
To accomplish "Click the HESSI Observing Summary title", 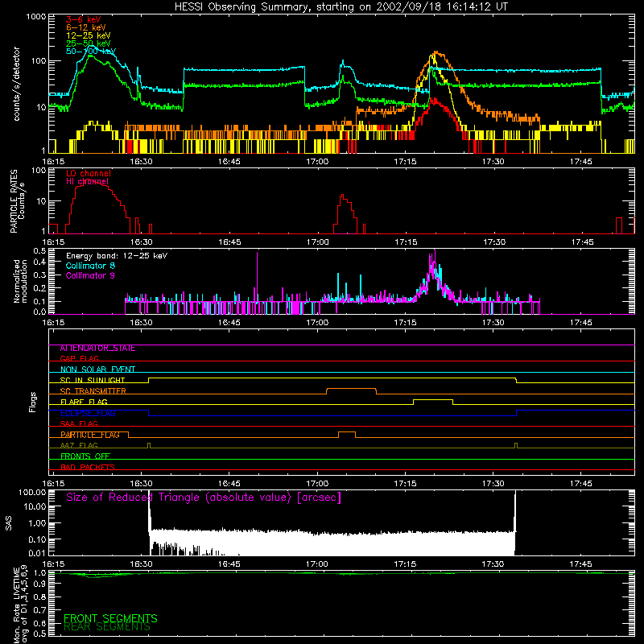I will [341, 6].
